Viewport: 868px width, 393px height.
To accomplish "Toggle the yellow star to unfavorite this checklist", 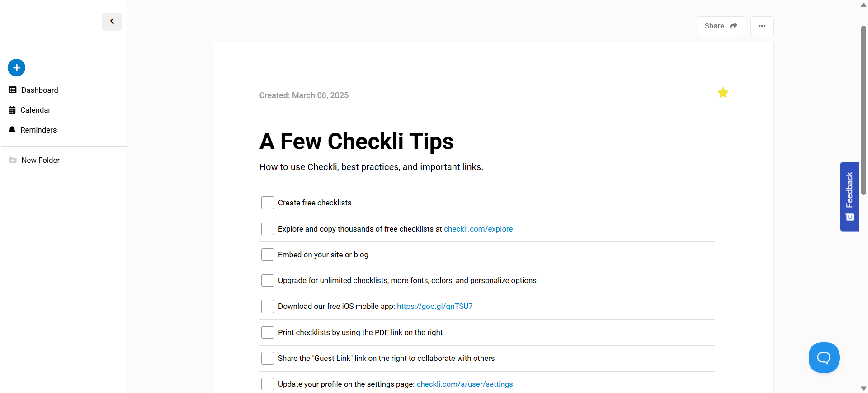I will (x=723, y=92).
